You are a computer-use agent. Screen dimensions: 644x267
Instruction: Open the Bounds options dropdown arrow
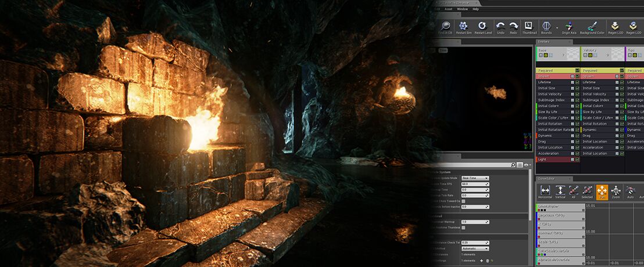point(556,27)
